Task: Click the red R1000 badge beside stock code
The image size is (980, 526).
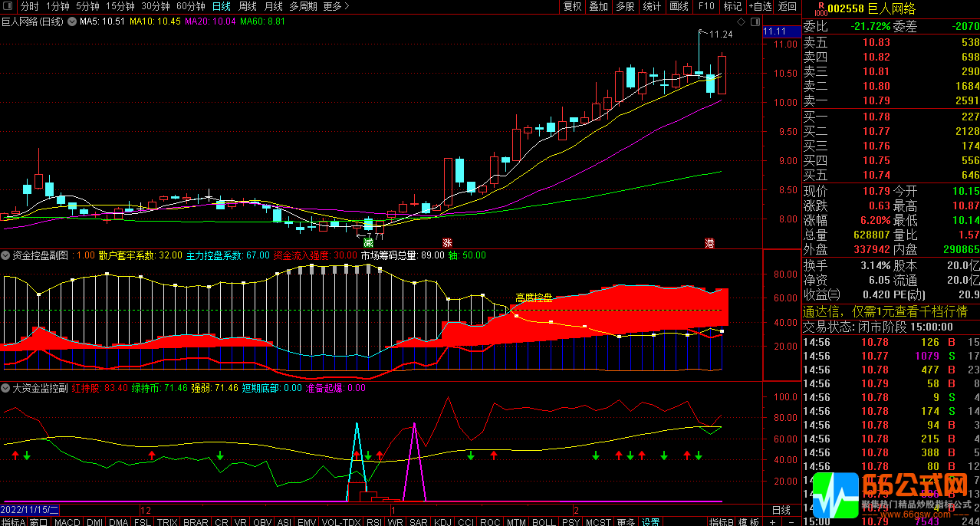Action: [820, 9]
